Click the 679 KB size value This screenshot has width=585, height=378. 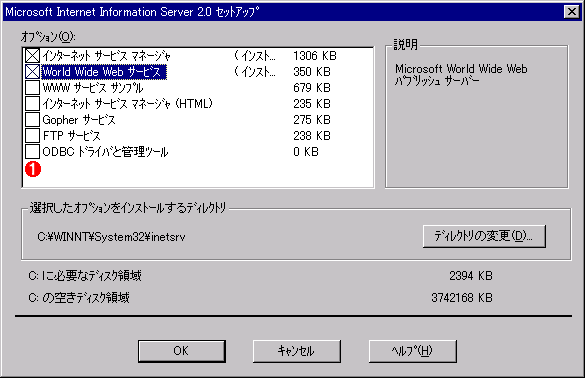point(312,88)
